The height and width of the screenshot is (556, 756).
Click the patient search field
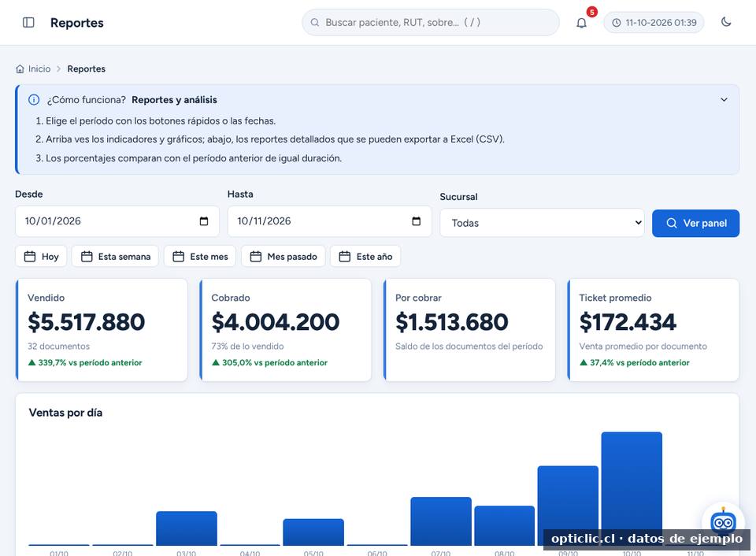point(431,22)
